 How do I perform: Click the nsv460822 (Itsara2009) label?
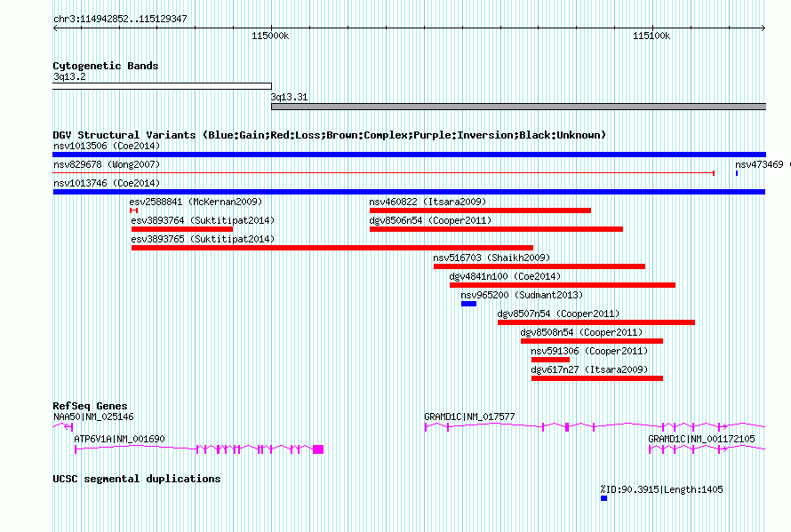tap(427, 202)
